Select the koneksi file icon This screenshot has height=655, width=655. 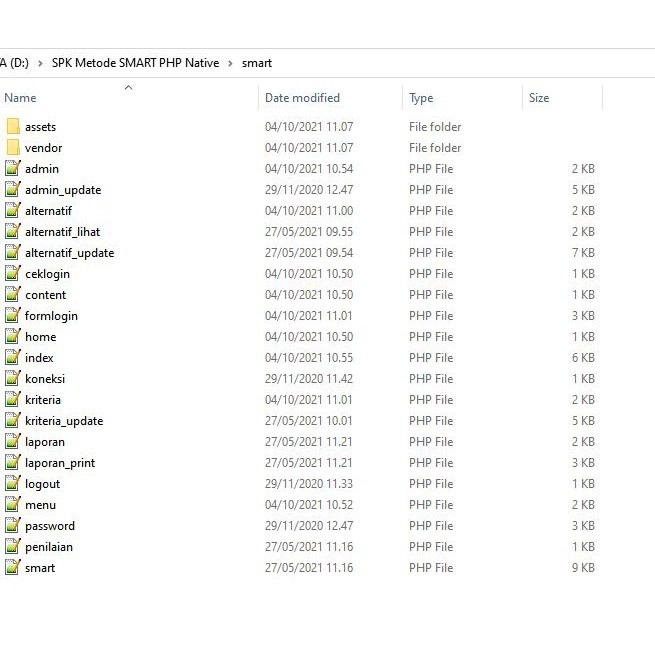[x=13, y=378]
